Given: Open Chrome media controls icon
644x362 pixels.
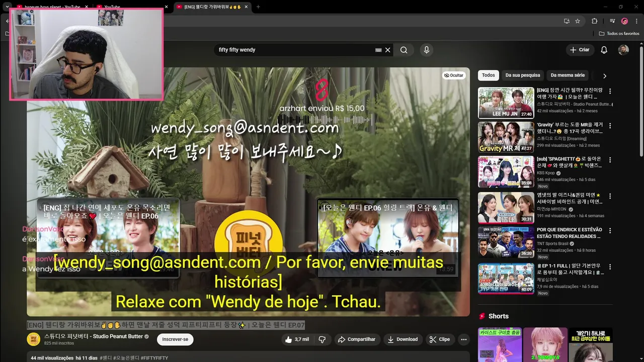Looking at the screenshot, I should click(x=612, y=21).
